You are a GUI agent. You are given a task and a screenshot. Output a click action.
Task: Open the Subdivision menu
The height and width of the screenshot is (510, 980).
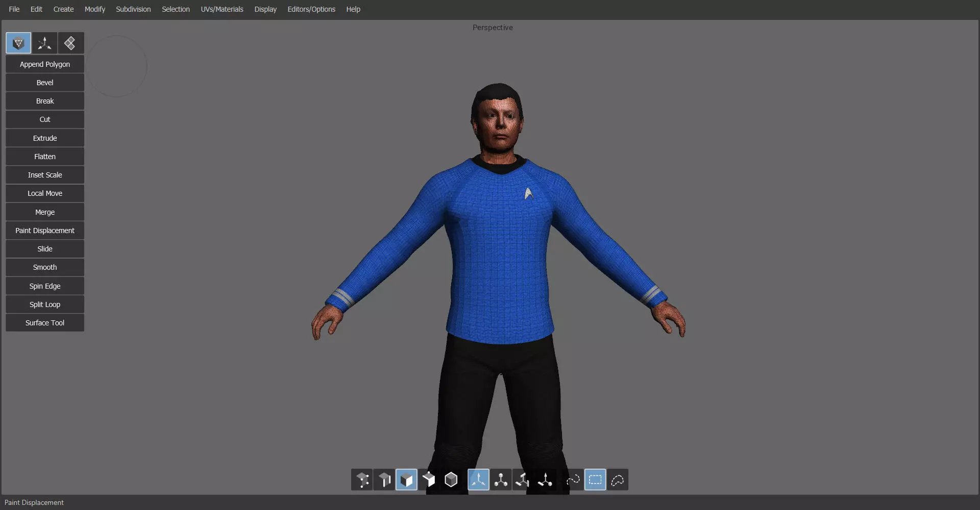(133, 9)
